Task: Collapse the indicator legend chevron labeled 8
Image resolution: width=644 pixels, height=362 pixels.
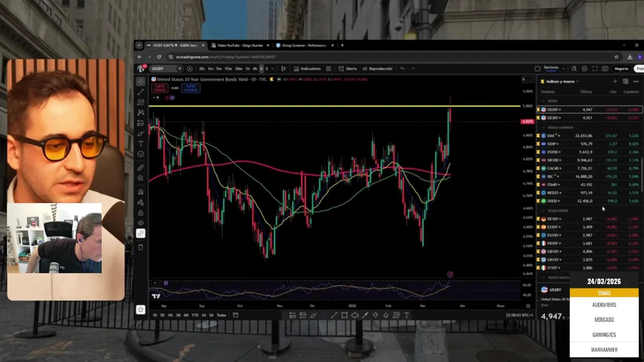Action: coord(157,97)
